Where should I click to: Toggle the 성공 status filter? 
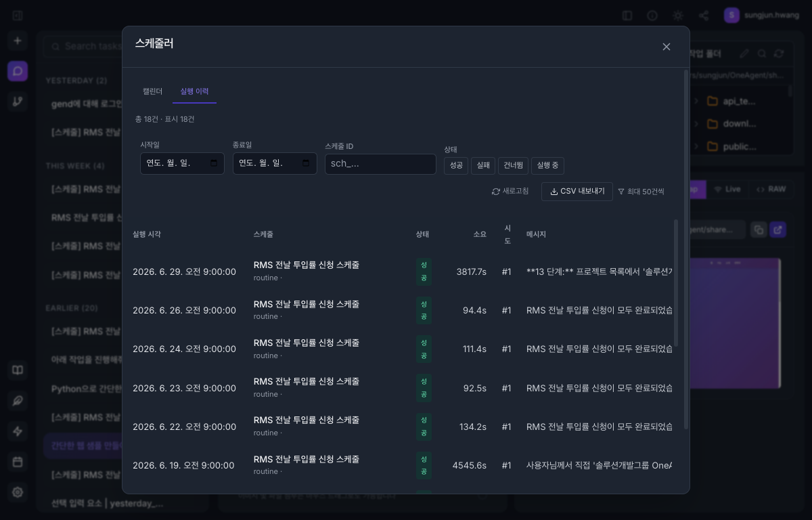456,165
